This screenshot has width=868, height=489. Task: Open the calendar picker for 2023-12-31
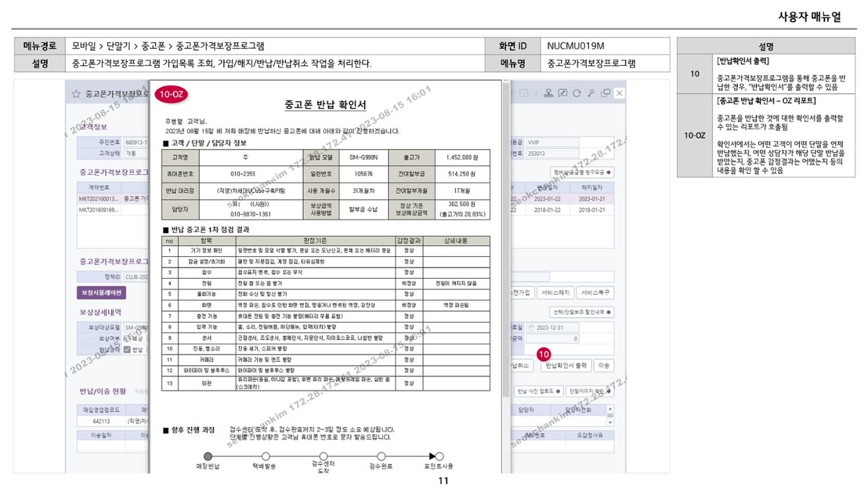pos(531,327)
